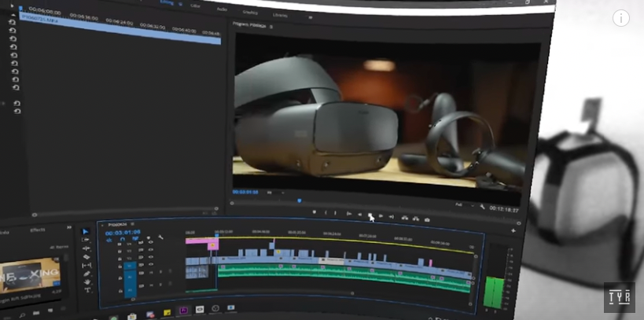Click the Go to In button

(x=348, y=214)
